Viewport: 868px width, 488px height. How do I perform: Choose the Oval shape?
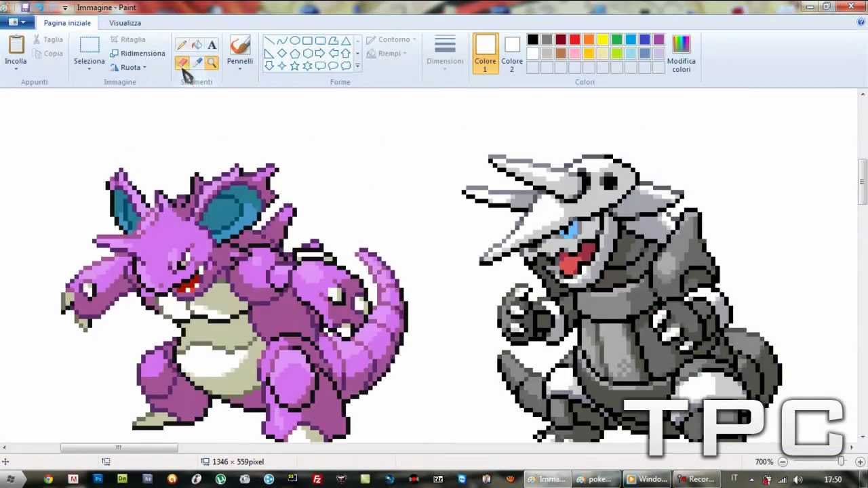(x=295, y=40)
